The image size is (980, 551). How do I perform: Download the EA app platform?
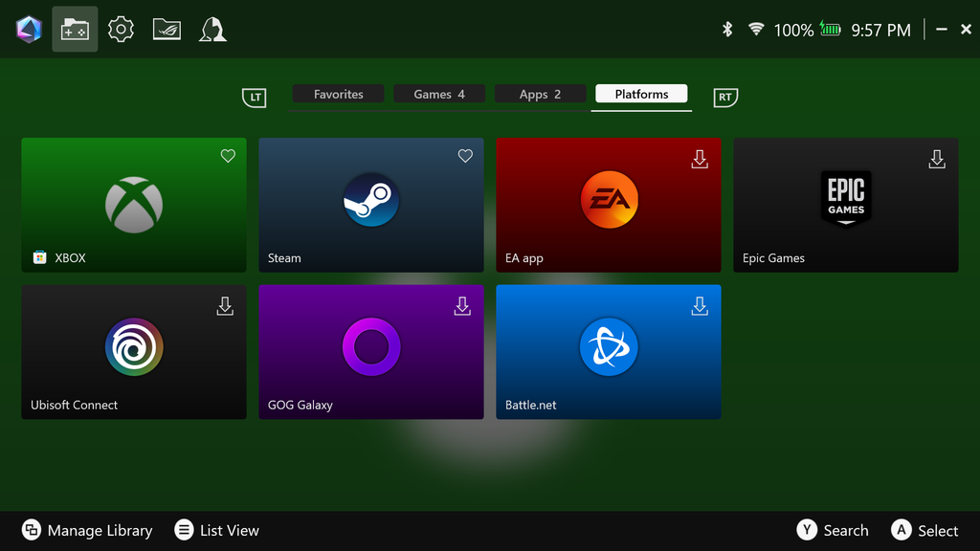pyautogui.click(x=700, y=160)
